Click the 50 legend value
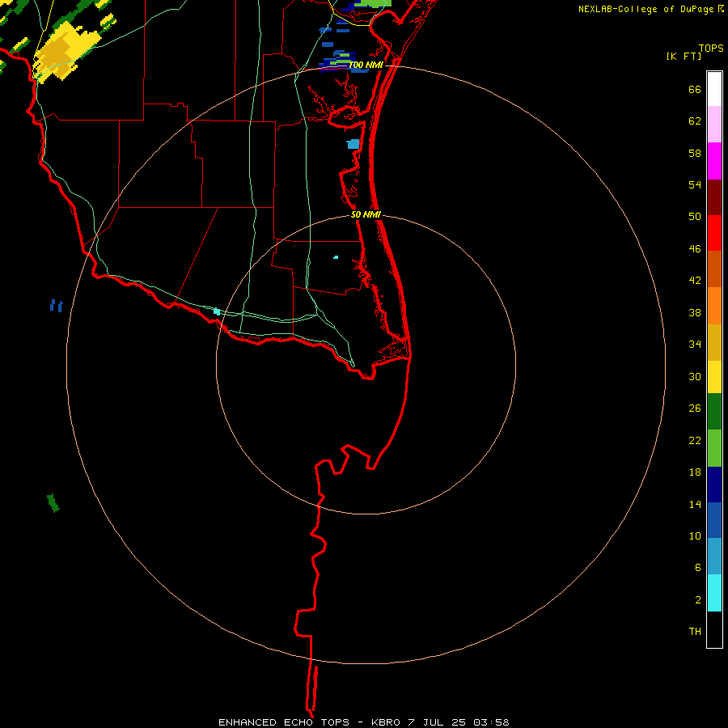This screenshot has width=728, height=728. pyautogui.click(x=695, y=217)
